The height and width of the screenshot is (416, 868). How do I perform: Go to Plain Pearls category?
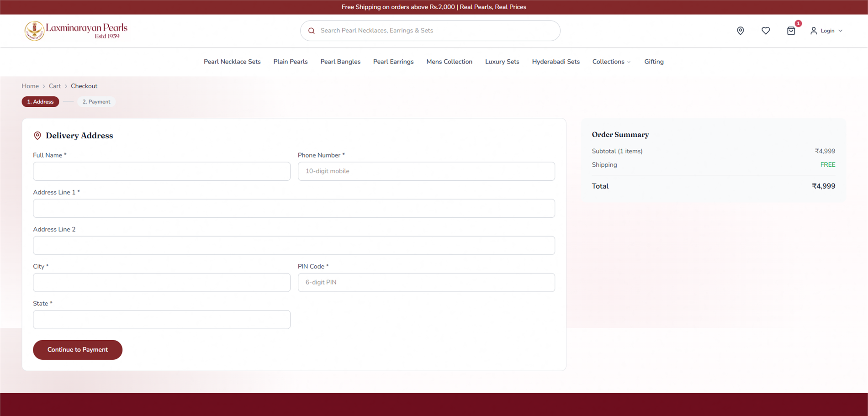pos(291,62)
